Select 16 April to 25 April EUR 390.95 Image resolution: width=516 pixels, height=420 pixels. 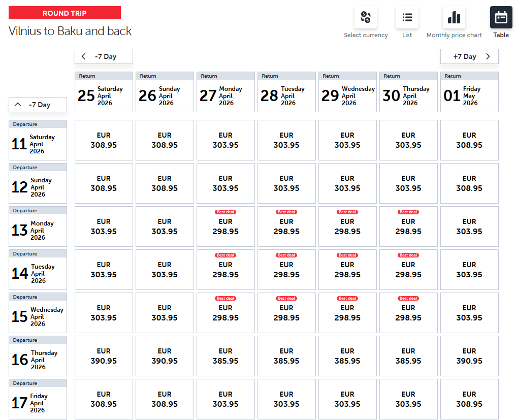coord(104,356)
